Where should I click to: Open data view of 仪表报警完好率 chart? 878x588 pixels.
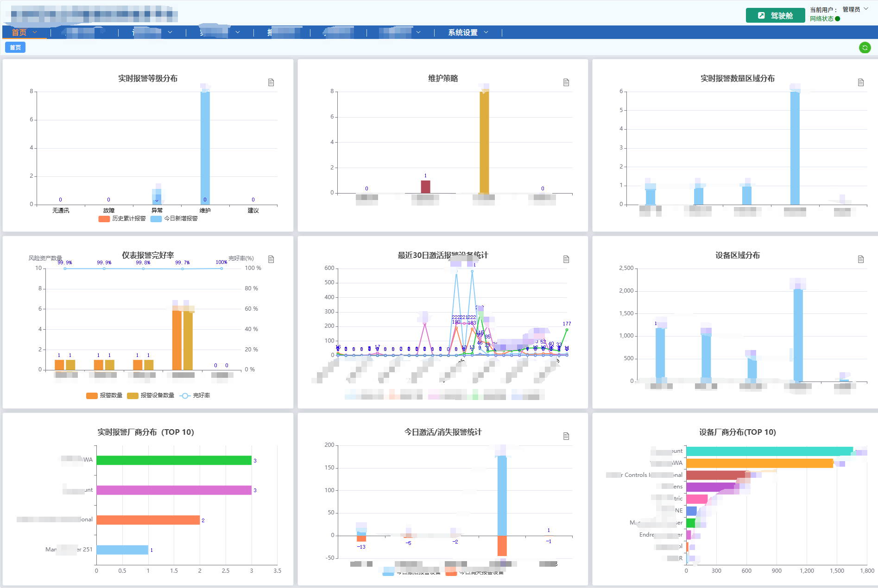[x=271, y=259]
